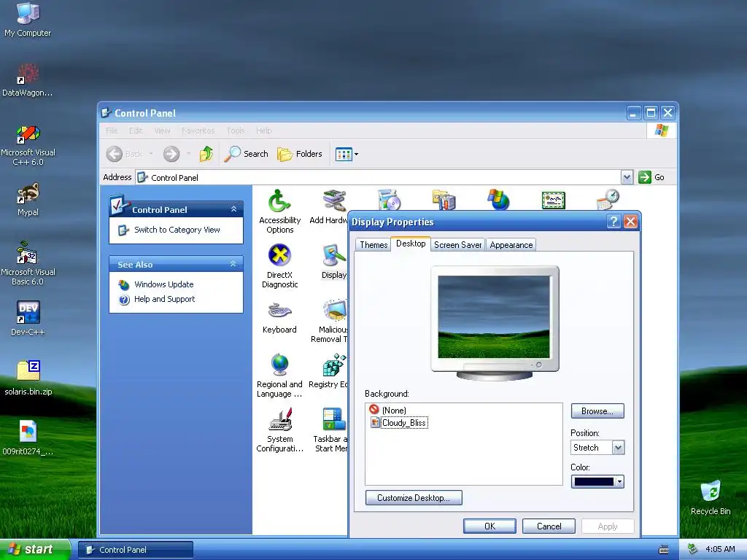
Task: Open the Malicious Removal Tool icon
Action: tap(330, 321)
